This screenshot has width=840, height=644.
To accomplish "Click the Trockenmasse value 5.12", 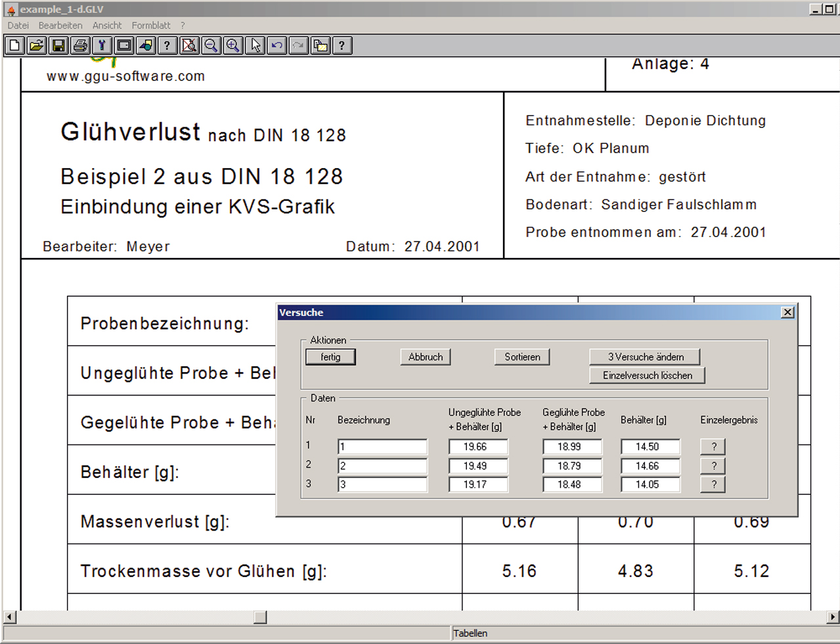I will pos(751,571).
